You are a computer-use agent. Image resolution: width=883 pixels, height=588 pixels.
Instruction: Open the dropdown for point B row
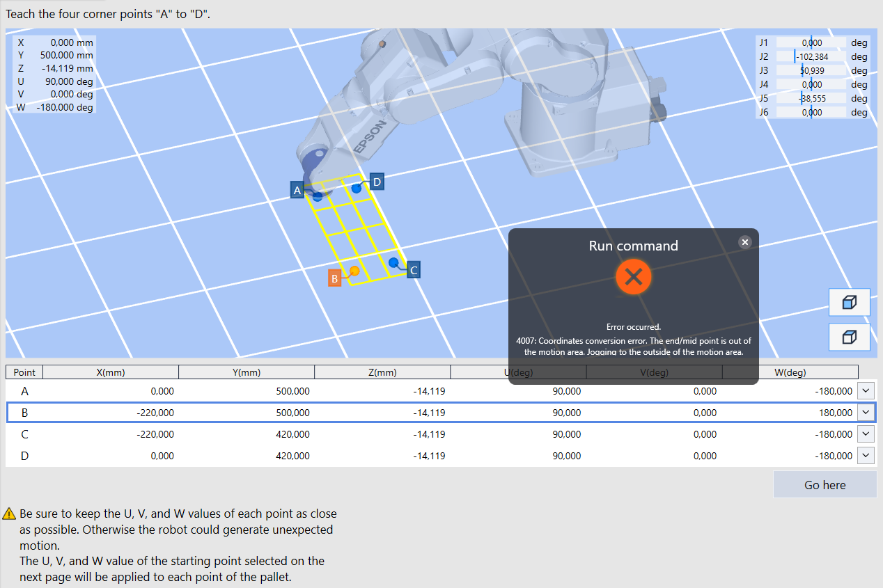866,413
